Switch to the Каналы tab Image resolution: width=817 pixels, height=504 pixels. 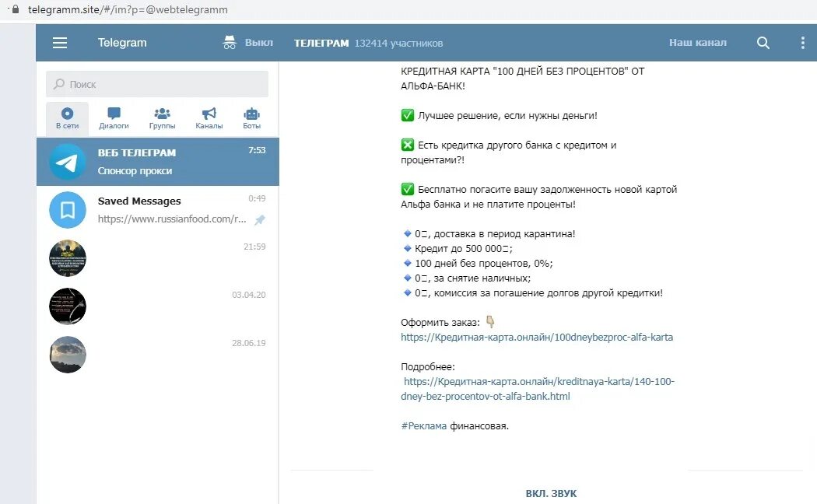[209, 118]
